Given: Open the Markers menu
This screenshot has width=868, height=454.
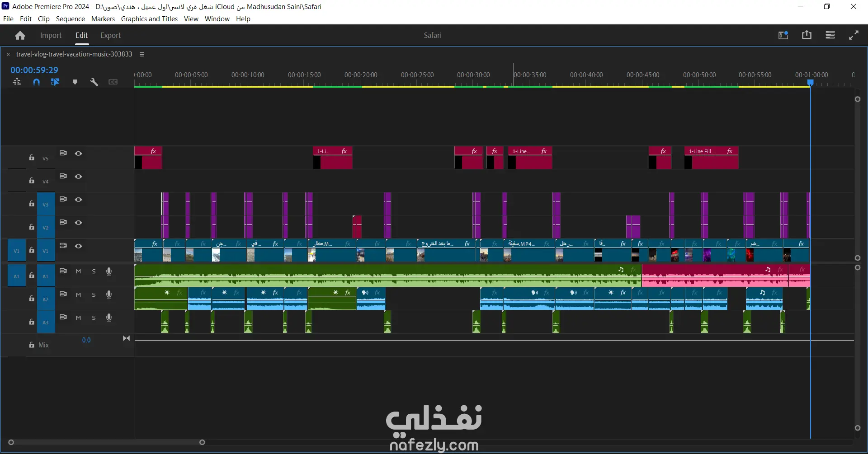Looking at the screenshot, I should (x=103, y=19).
